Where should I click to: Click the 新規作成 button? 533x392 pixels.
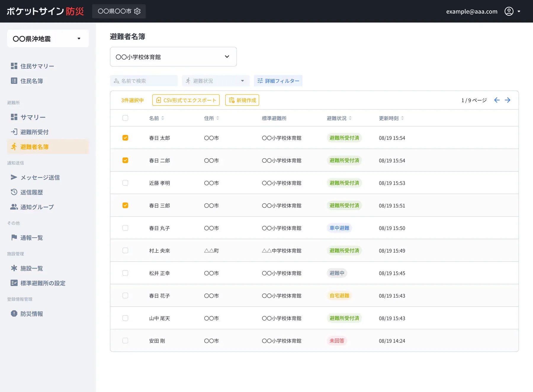(x=242, y=100)
